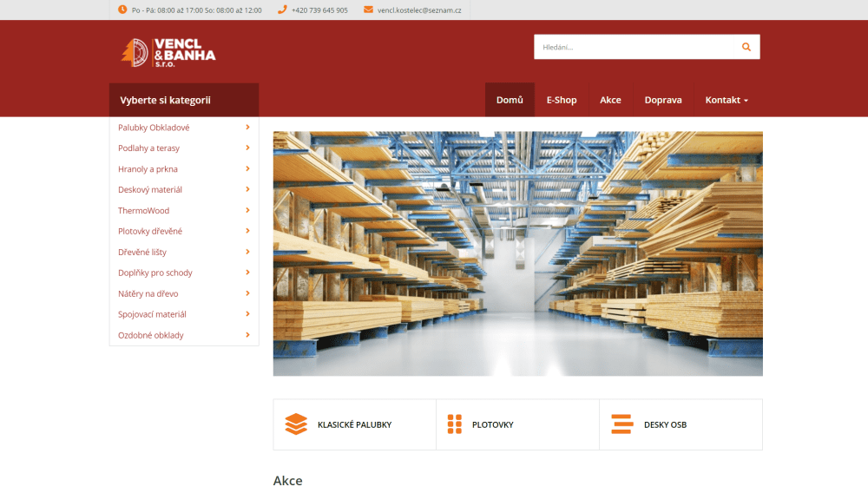Open the Podlahy a terasy category link
The height and width of the screenshot is (493, 868).
149,148
